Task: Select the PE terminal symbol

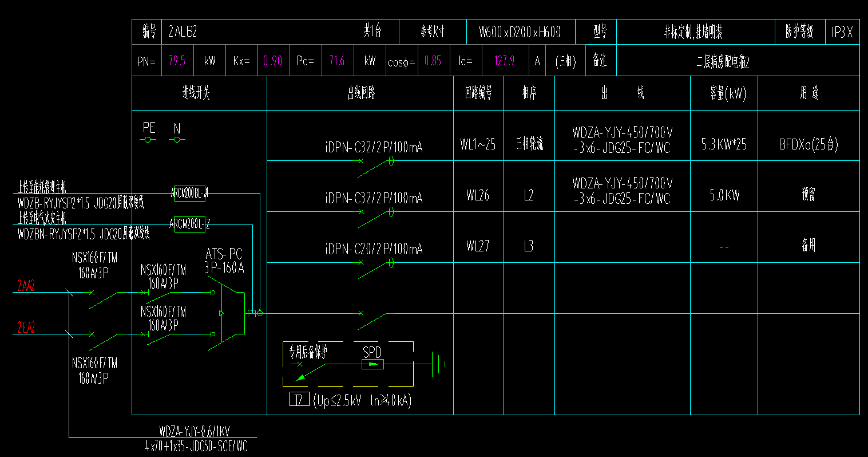Action: (x=148, y=138)
